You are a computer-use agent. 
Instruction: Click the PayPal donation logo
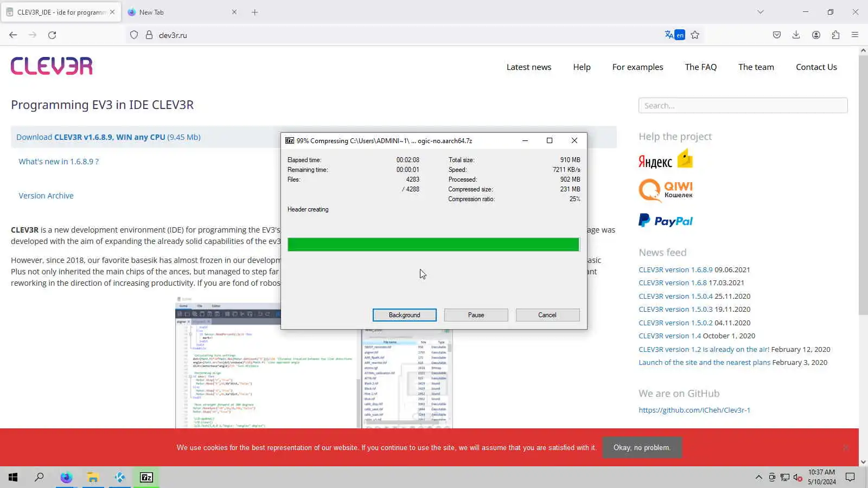666,221
